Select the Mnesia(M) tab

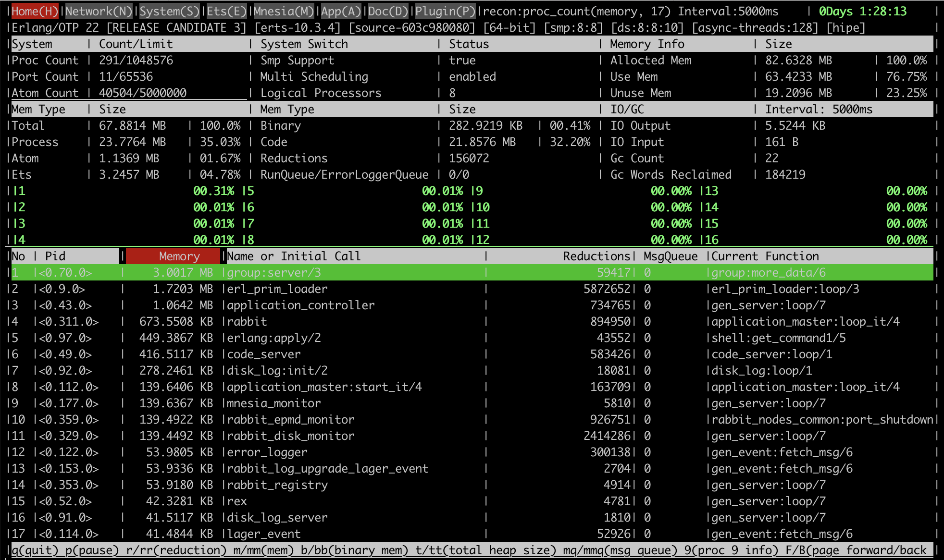[x=283, y=11]
